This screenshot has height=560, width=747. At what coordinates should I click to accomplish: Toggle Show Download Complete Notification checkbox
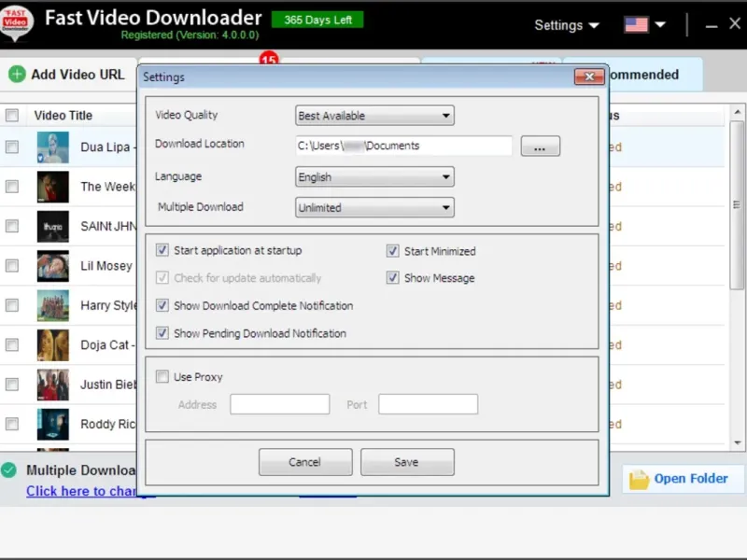click(162, 305)
